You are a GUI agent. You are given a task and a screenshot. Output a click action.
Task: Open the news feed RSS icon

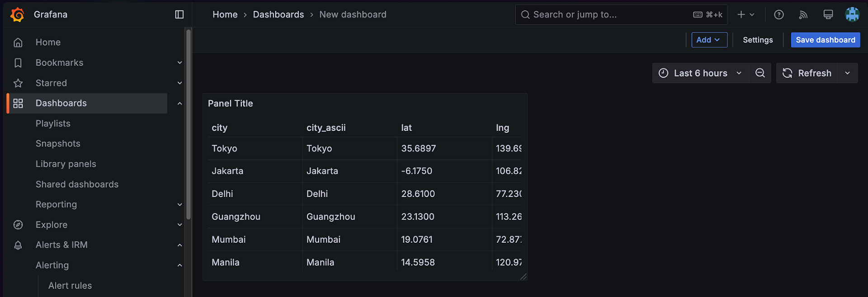(x=803, y=14)
